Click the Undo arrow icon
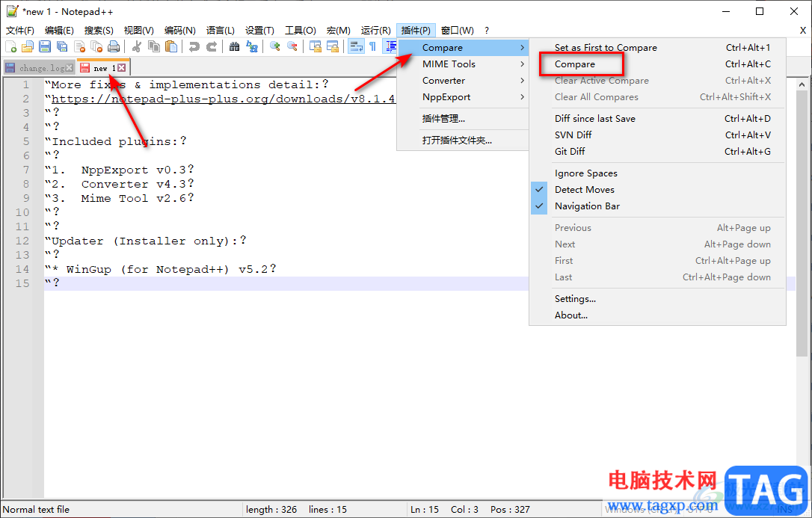 [194, 47]
